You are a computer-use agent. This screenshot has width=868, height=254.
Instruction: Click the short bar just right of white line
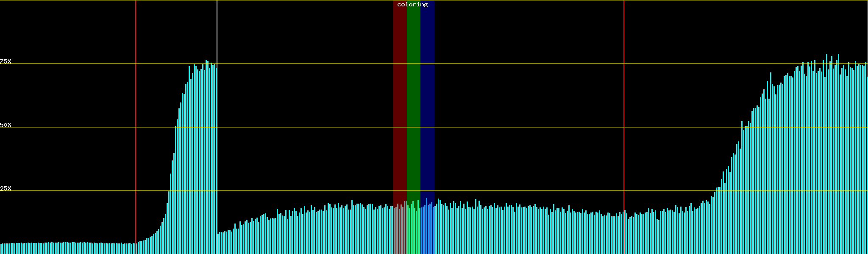(219, 243)
